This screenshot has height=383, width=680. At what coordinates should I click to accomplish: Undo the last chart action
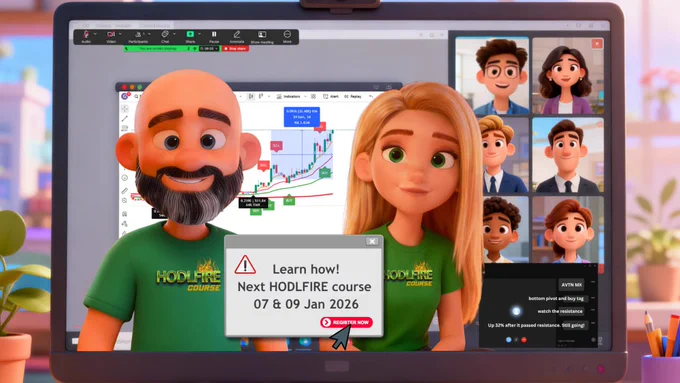tap(371, 96)
